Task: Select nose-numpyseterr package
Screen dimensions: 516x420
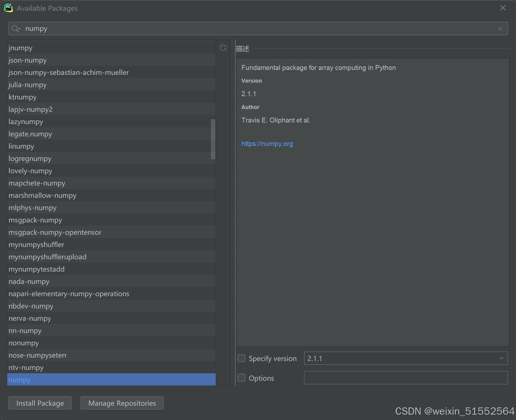Action: coord(111,355)
